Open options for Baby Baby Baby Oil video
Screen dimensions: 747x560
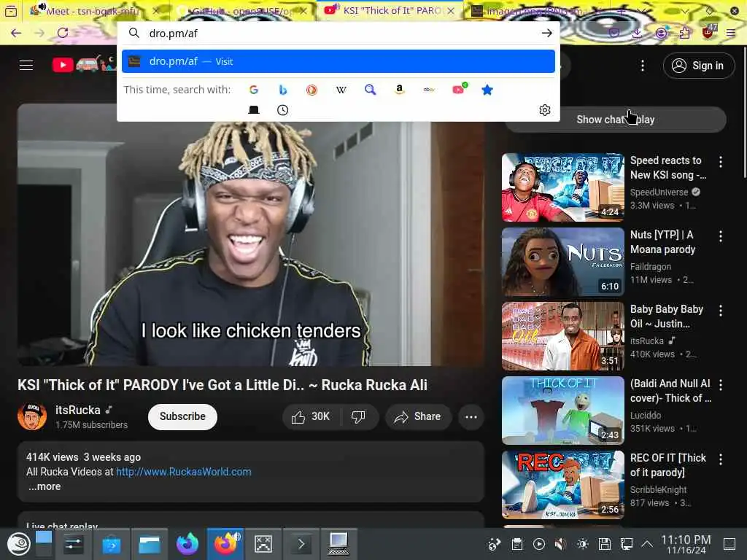(x=720, y=311)
